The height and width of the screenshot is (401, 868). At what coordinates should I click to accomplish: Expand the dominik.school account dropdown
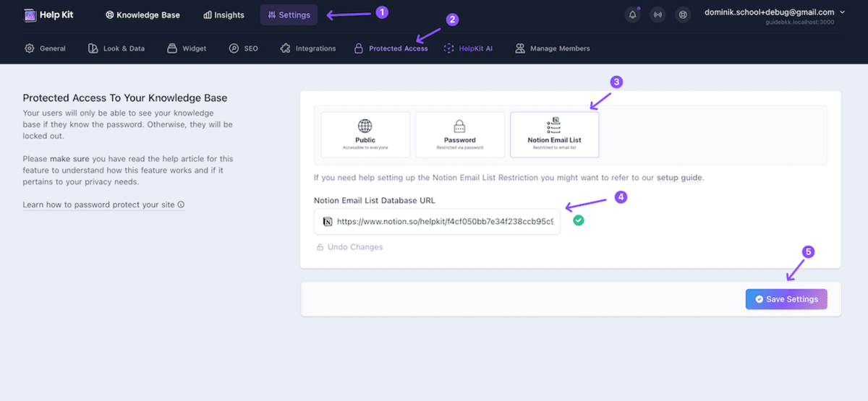774,12
